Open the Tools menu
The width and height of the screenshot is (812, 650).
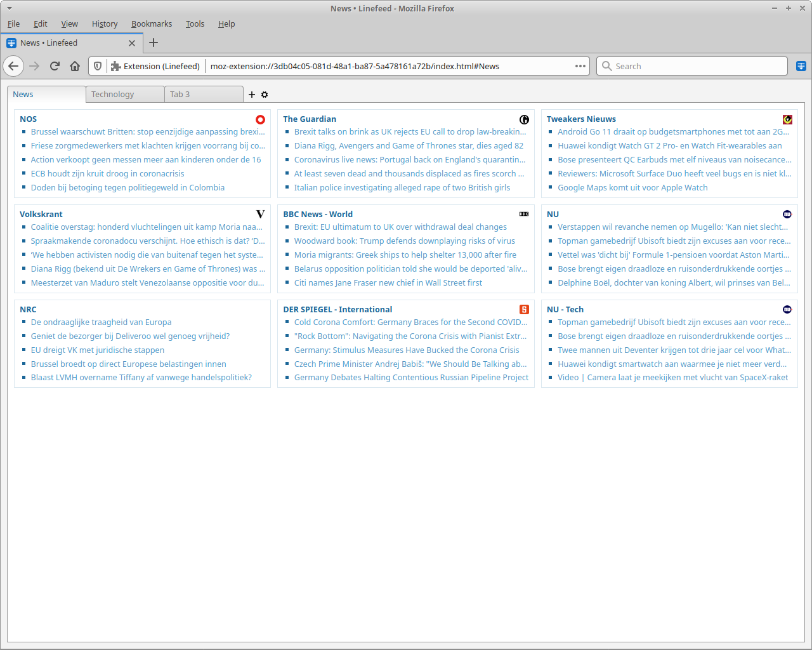pos(195,24)
